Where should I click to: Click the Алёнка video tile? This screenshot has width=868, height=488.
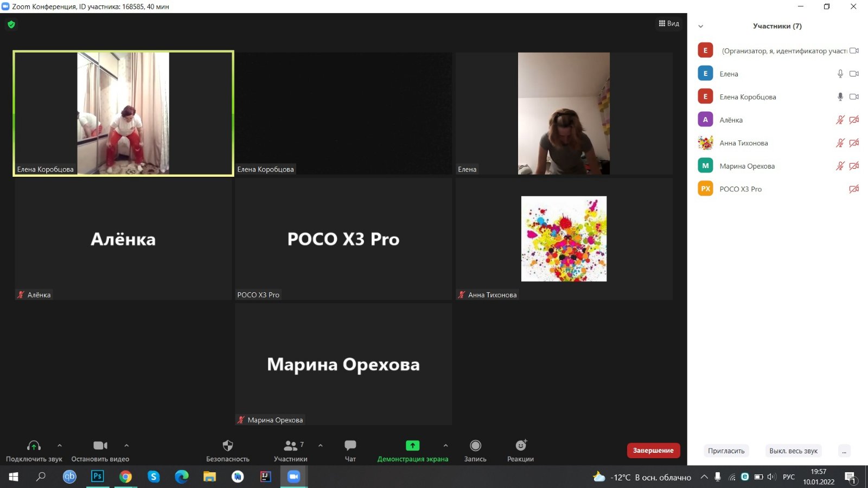click(123, 239)
